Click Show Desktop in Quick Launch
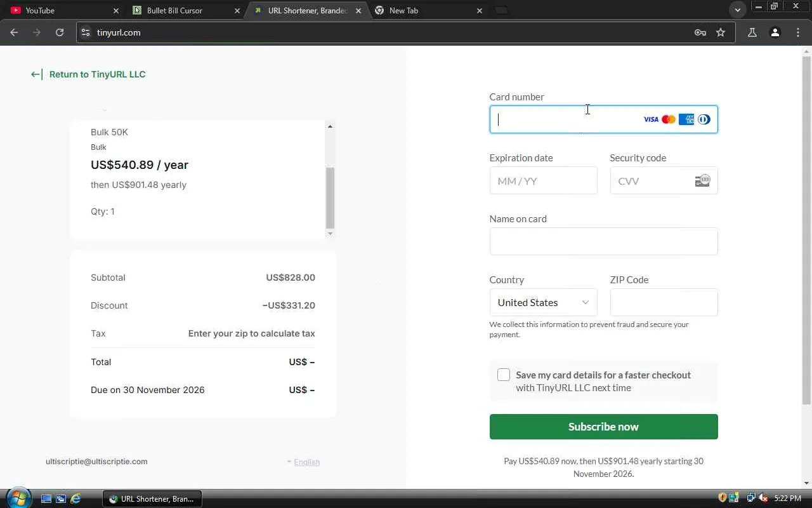812x508 pixels. [x=46, y=499]
